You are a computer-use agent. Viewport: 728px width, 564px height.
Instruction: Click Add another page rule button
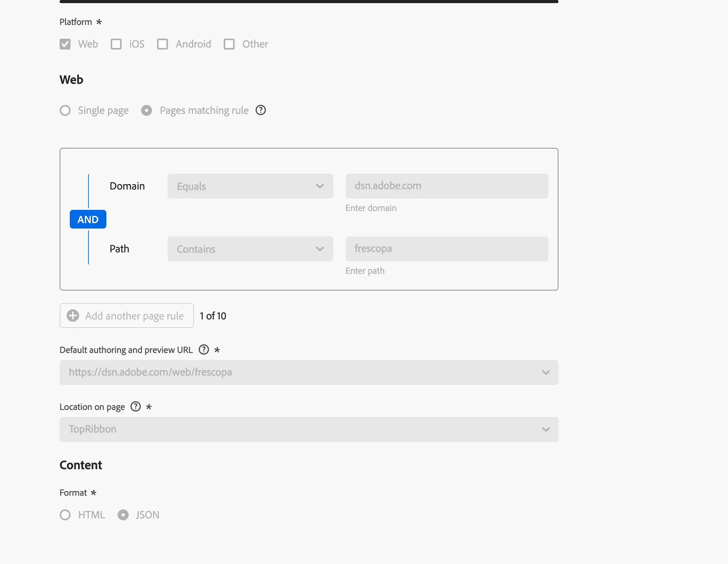point(127,316)
